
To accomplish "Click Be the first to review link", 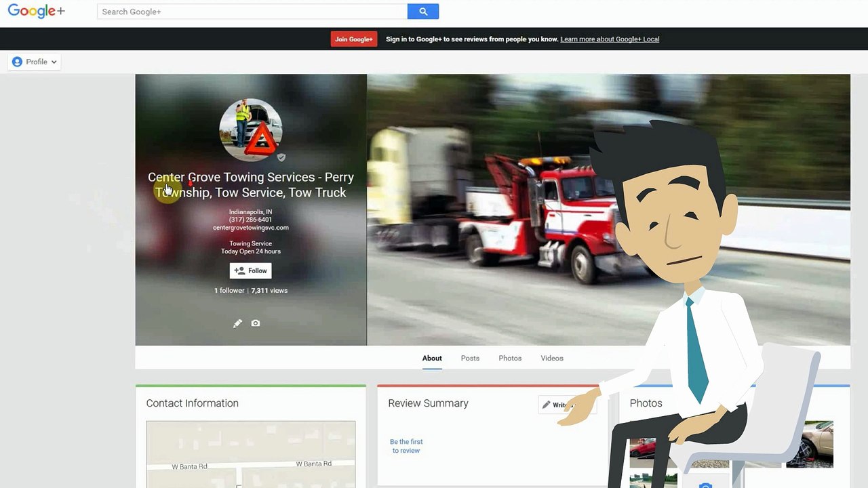I will 406,446.
